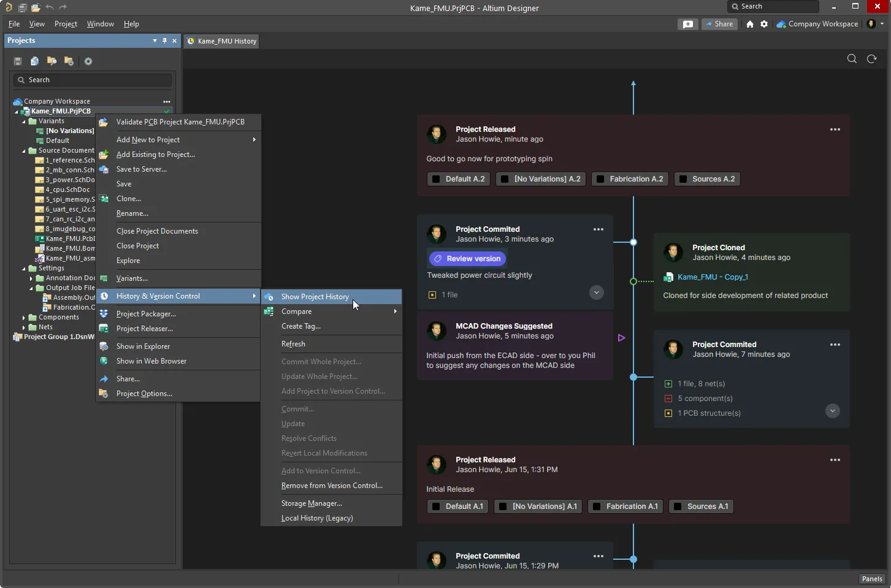The width and height of the screenshot is (891, 588).
Task: Collapse the Settings folder in tree
Action: 24,269
